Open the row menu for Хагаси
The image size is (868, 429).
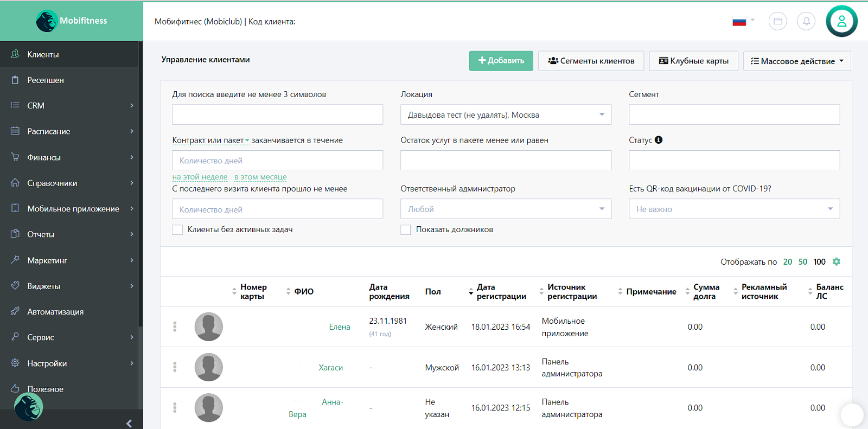175,367
